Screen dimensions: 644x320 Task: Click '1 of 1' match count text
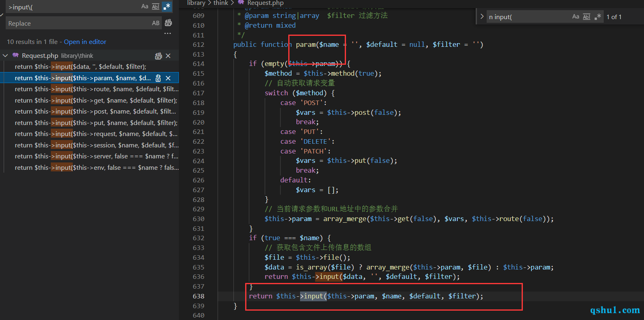[x=614, y=17]
